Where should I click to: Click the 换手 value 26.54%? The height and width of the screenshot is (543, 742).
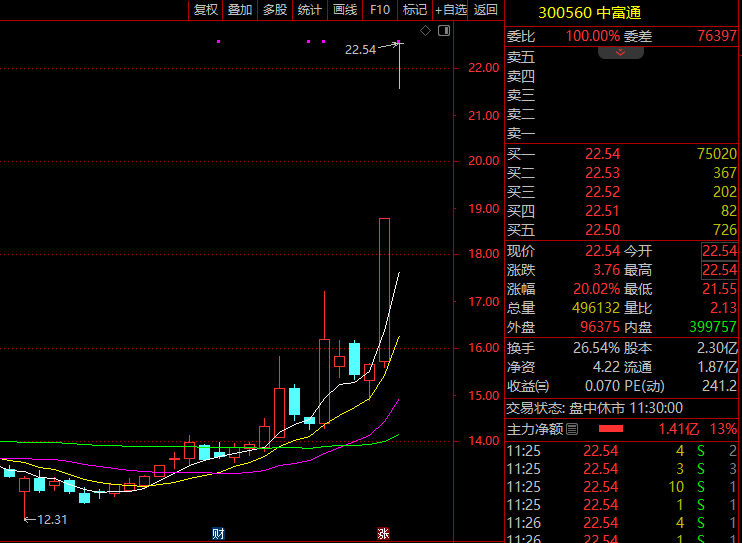pyautogui.click(x=596, y=348)
